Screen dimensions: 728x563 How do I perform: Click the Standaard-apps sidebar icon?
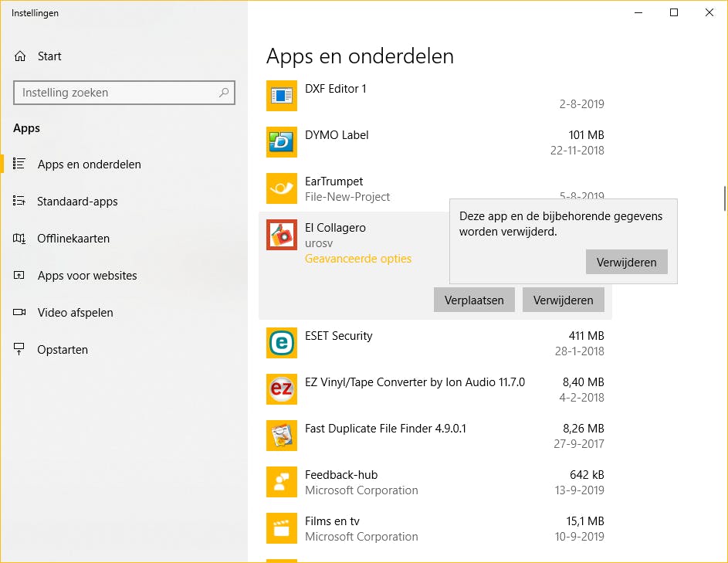[x=19, y=201]
